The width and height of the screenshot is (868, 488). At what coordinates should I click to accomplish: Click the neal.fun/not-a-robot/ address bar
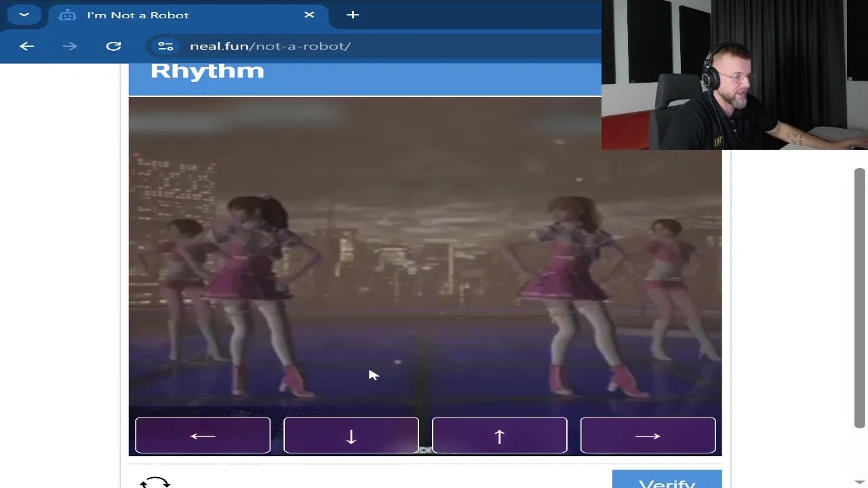point(374,46)
